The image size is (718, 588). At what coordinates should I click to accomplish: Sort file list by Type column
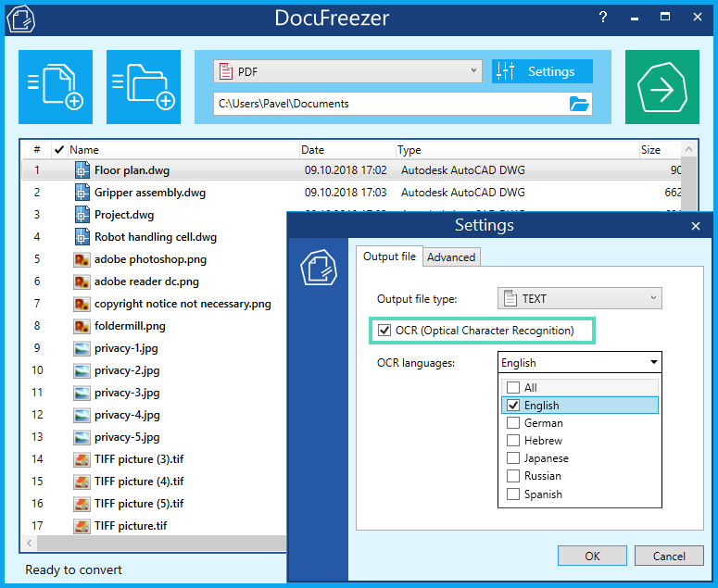coord(518,150)
